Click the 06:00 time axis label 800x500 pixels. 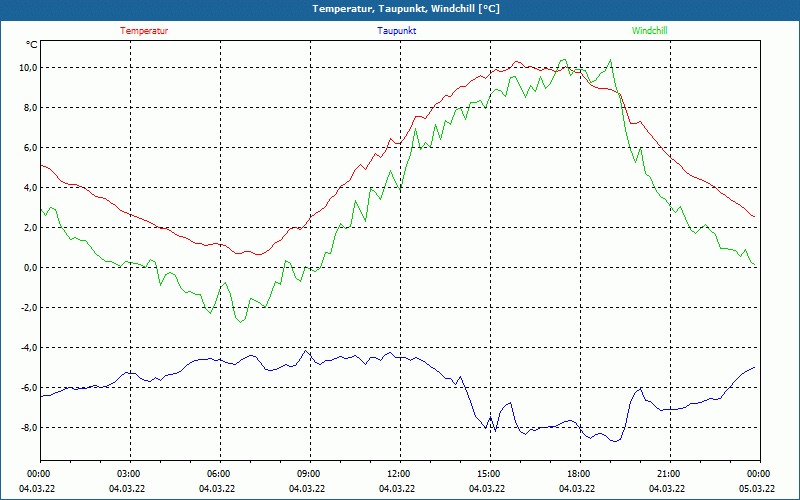(x=218, y=474)
